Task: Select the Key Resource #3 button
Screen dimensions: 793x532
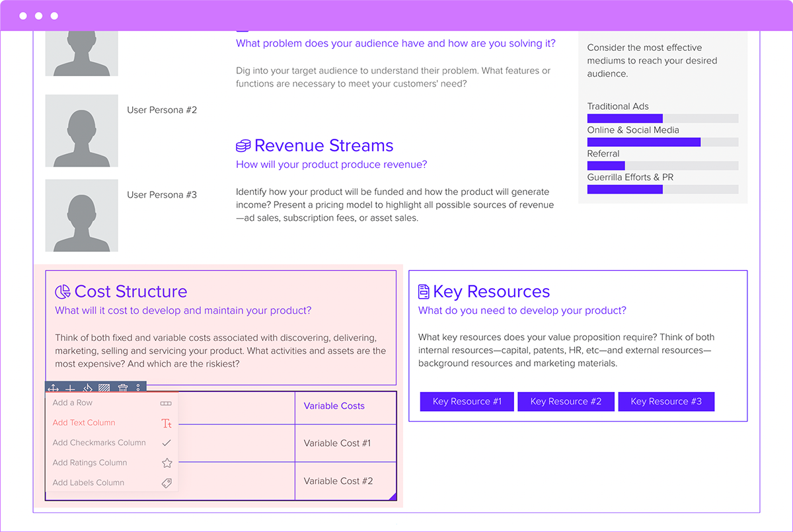Action: [x=666, y=401]
